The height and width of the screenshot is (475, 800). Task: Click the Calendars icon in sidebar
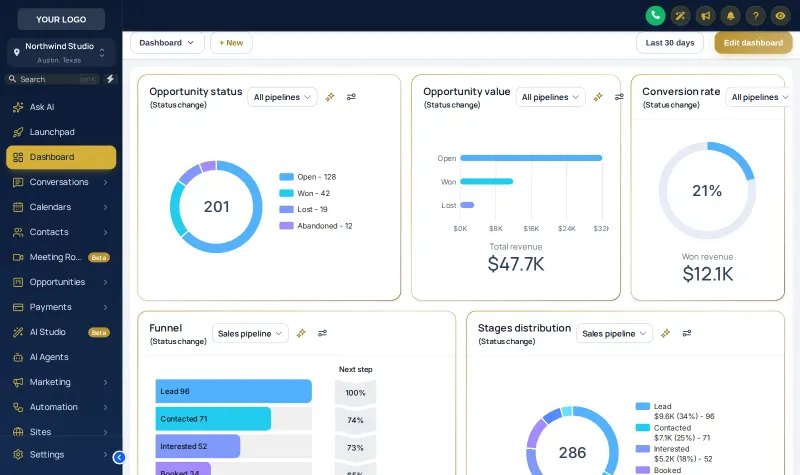tap(18, 207)
